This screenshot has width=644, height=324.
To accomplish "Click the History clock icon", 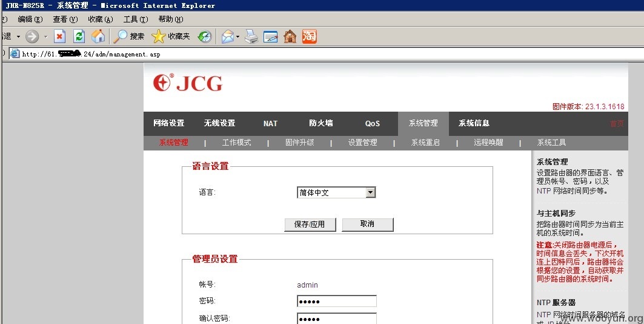I will (205, 36).
